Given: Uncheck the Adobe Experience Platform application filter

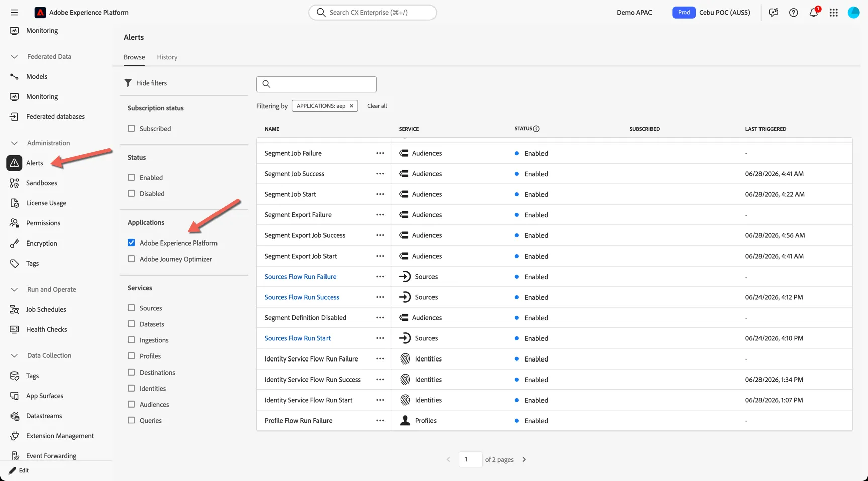Looking at the screenshot, I should click(x=131, y=243).
